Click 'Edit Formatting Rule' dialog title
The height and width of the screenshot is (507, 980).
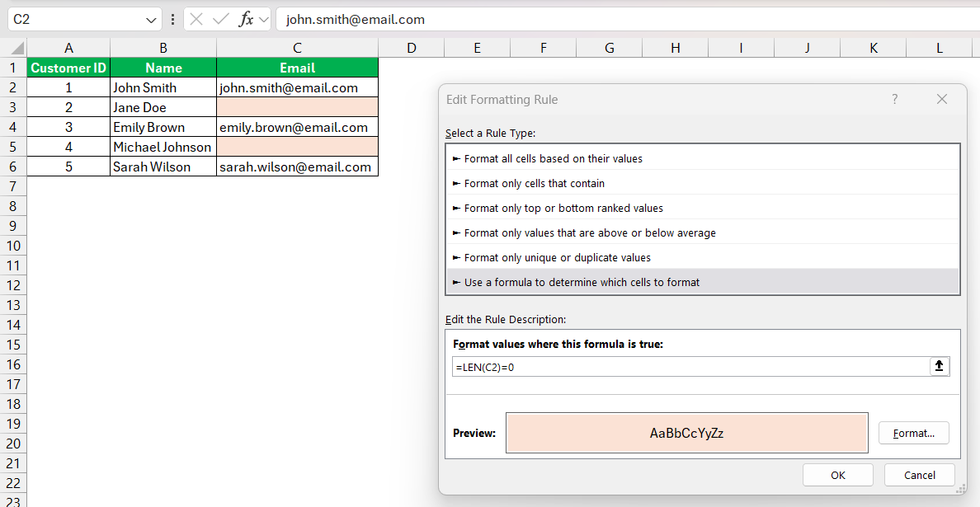pos(502,99)
